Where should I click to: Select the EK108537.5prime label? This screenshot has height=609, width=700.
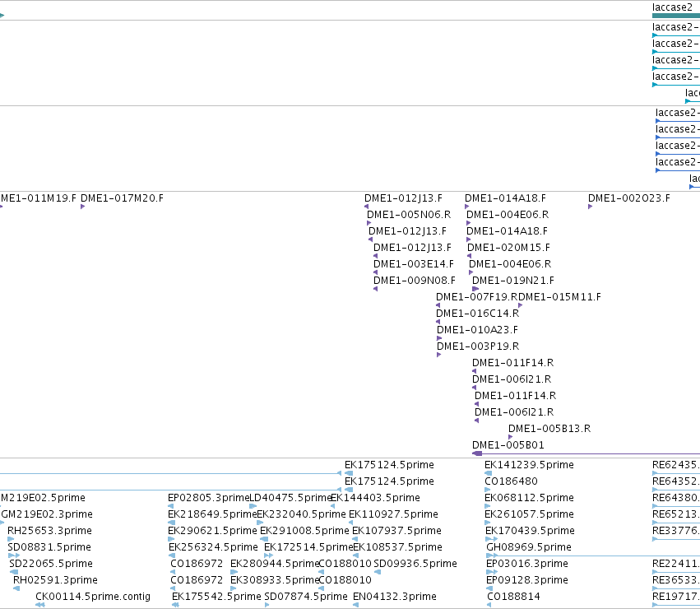(x=398, y=547)
